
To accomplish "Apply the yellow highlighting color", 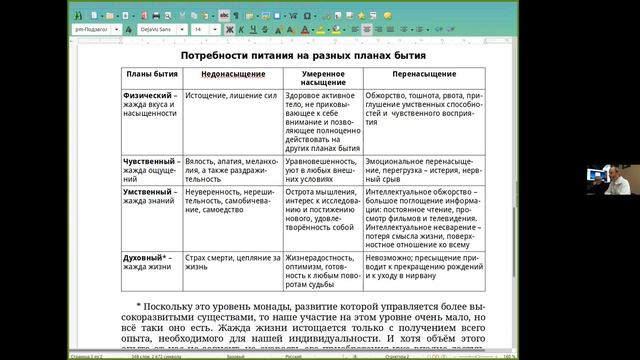I will click(320, 30).
